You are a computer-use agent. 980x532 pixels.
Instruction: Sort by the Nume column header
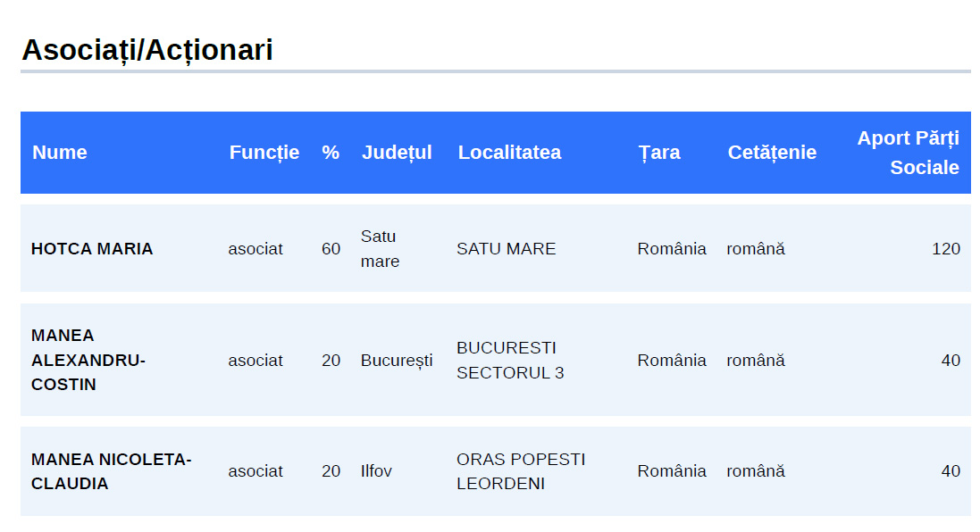60,153
